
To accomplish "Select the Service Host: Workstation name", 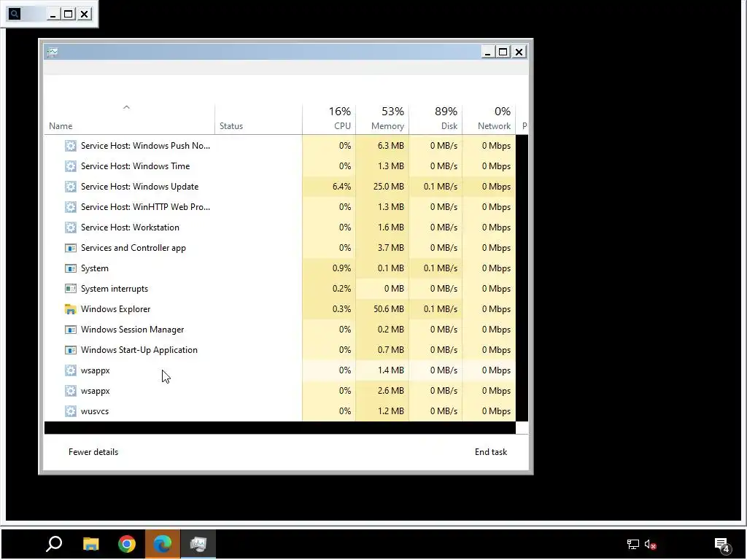I will click(130, 227).
